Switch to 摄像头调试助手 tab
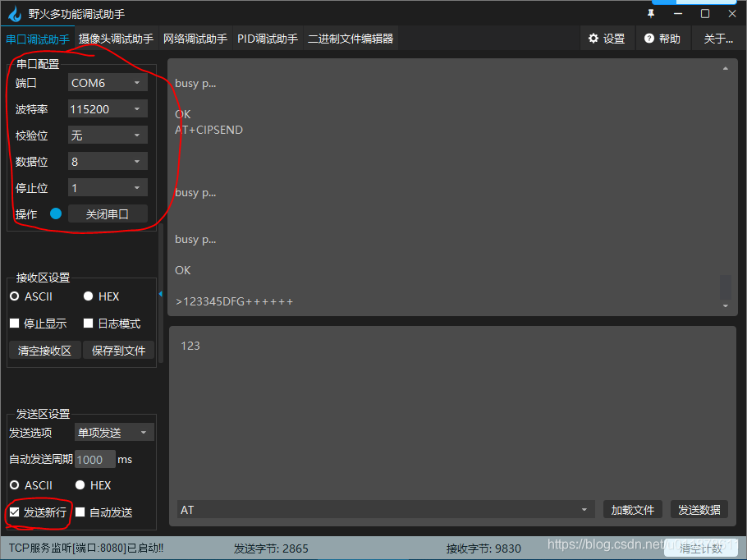Image resolution: width=747 pixels, height=560 pixels. point(116,39)
